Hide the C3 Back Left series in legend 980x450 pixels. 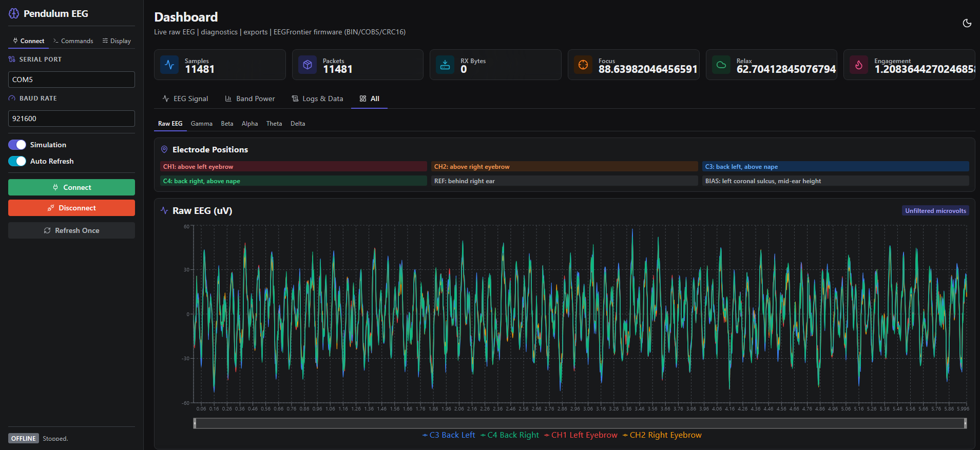tap(449, 435)
